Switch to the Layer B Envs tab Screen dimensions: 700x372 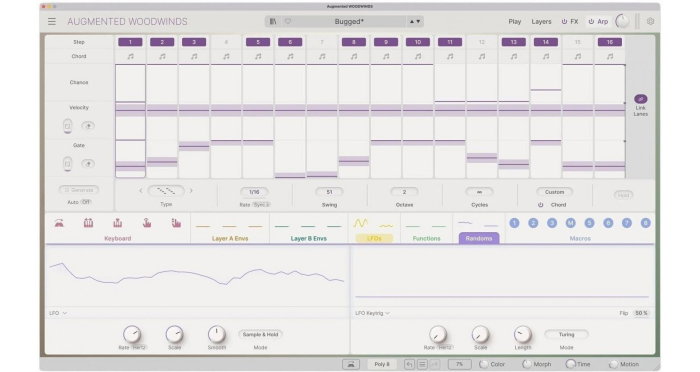pos(308,238)
